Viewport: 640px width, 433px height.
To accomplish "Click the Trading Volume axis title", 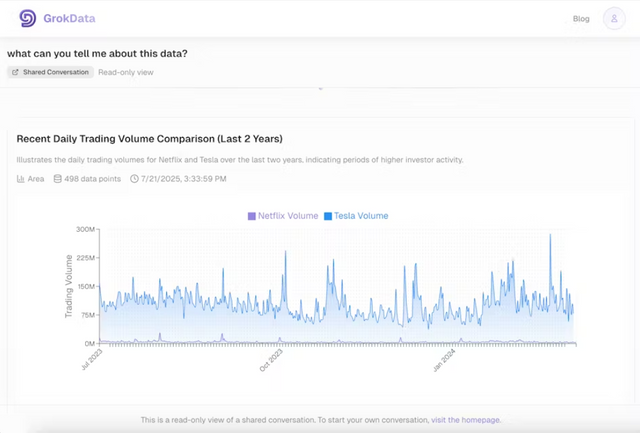I will point(69,286).
